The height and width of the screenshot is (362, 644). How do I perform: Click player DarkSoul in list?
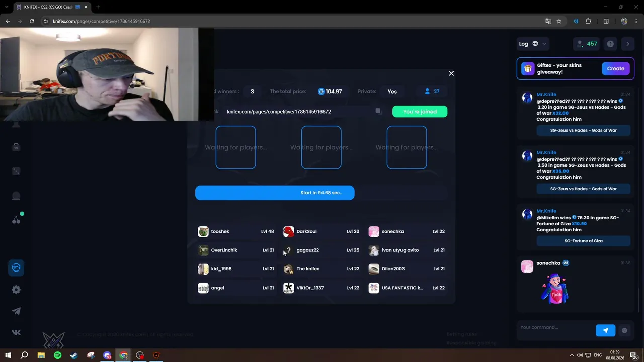[x=321, y=231]
